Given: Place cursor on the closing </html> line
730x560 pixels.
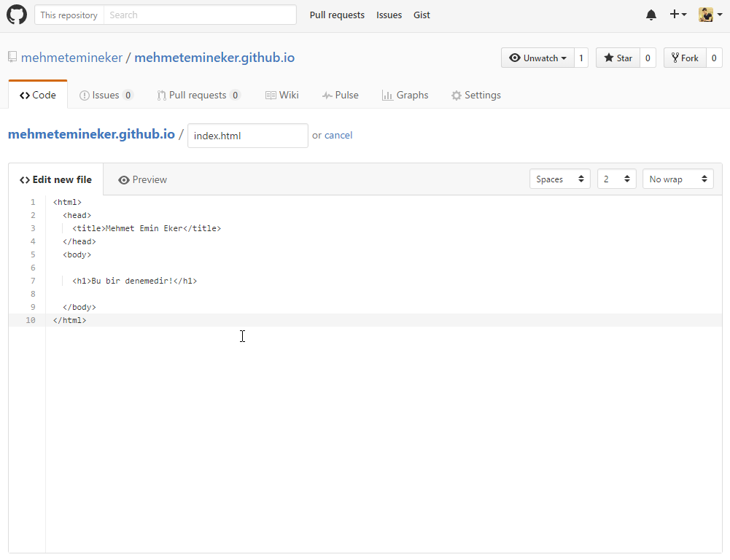Looking at the screenshot, I should [70, 320].
